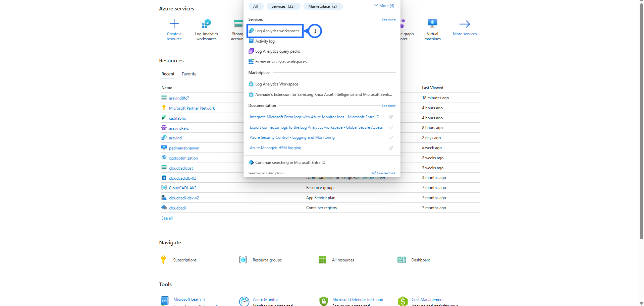644x306 pixels.
Task: Click More services link text
Action: click(465, 34)
